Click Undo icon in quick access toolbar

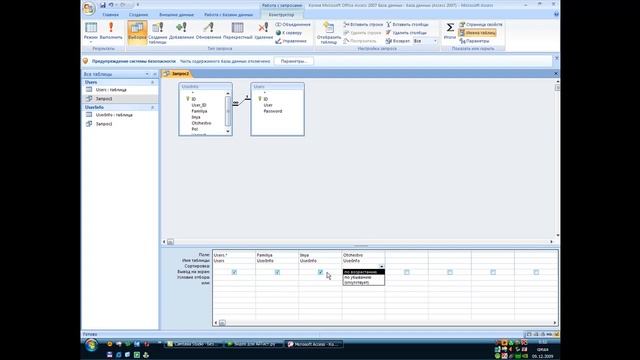[x=111, y=5]
